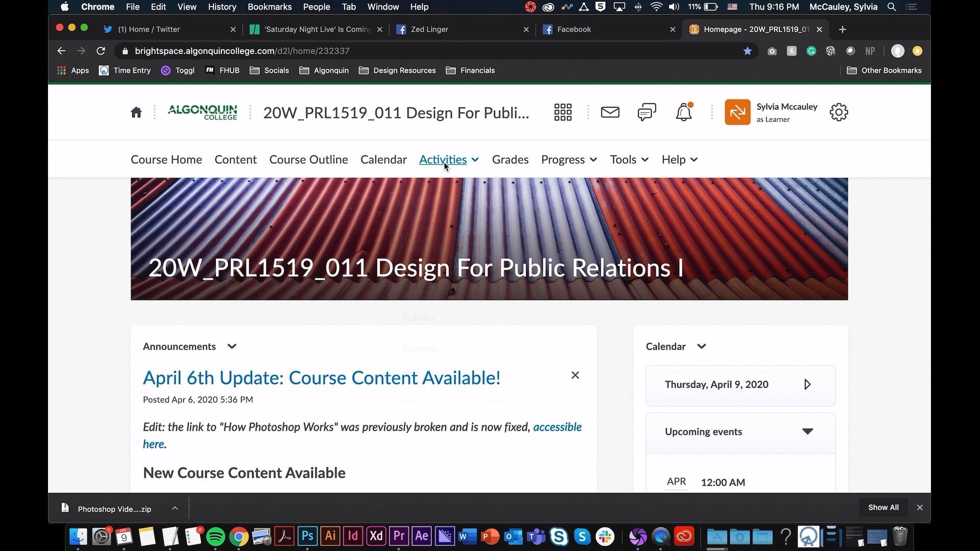
Task: Launch Adobe XD from the Dock
Action: click(376, 536)
